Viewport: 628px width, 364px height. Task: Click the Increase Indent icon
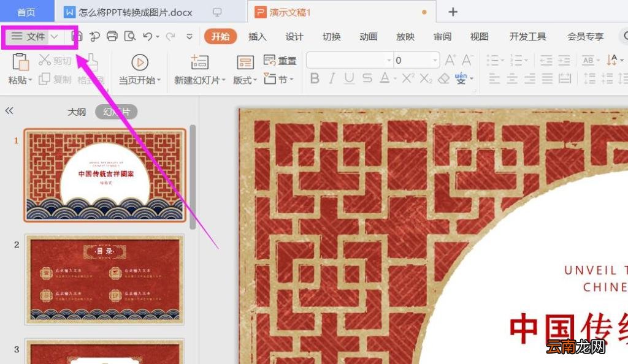coord(564,61)
